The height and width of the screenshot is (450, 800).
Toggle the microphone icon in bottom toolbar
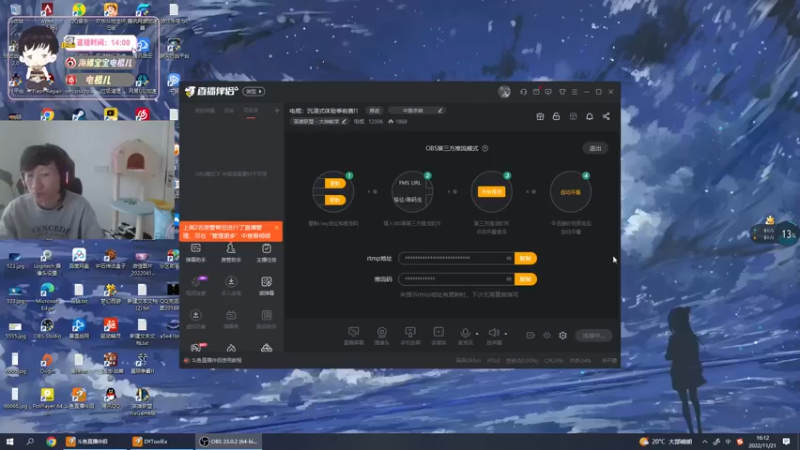pos(465,335)
